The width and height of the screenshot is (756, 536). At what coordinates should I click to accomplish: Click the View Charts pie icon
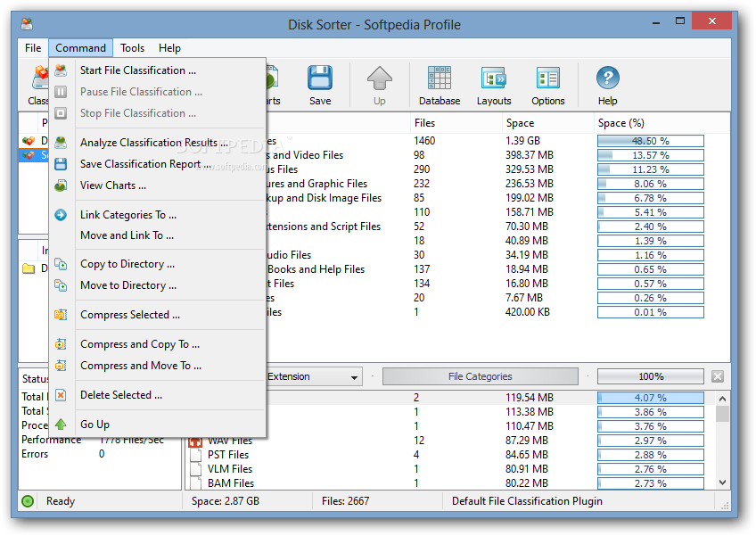click(61, 186)
